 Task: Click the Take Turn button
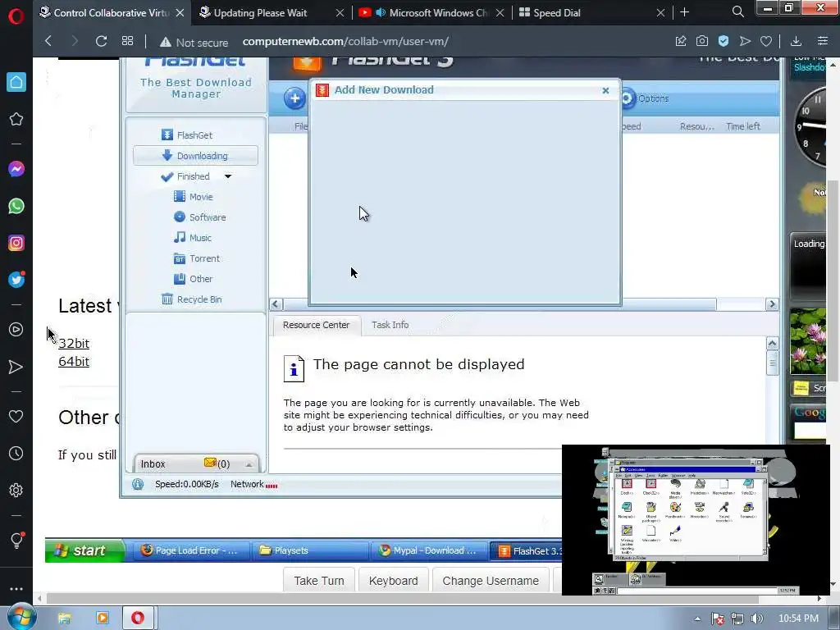tap(319, 581)
